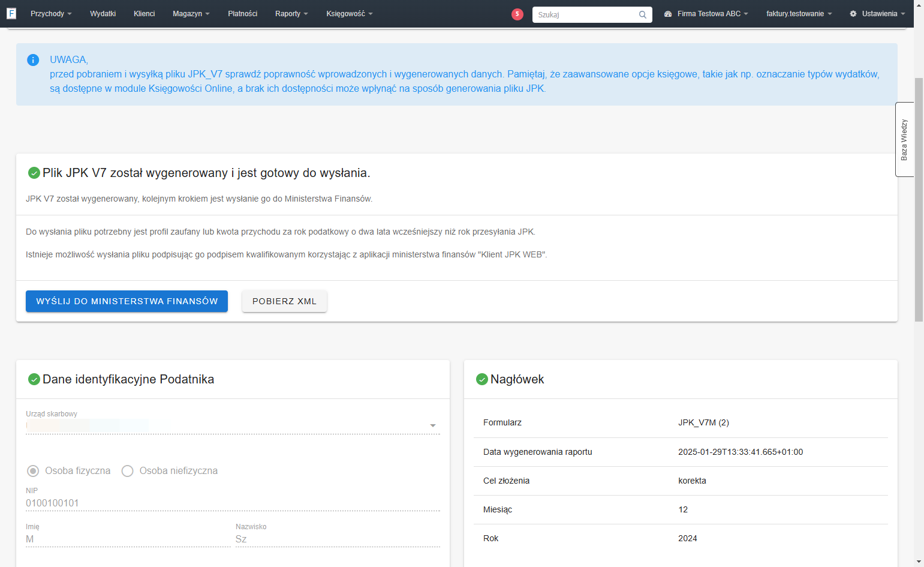This screenshot has height=567, width=924.
Task: Open the red notifications badge showing 5
Action: point(517,14)
